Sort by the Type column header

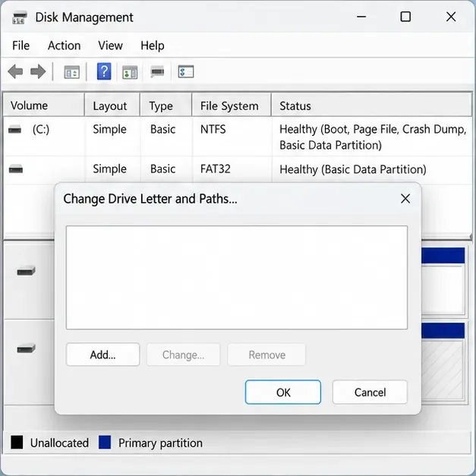tap(165, 106)
